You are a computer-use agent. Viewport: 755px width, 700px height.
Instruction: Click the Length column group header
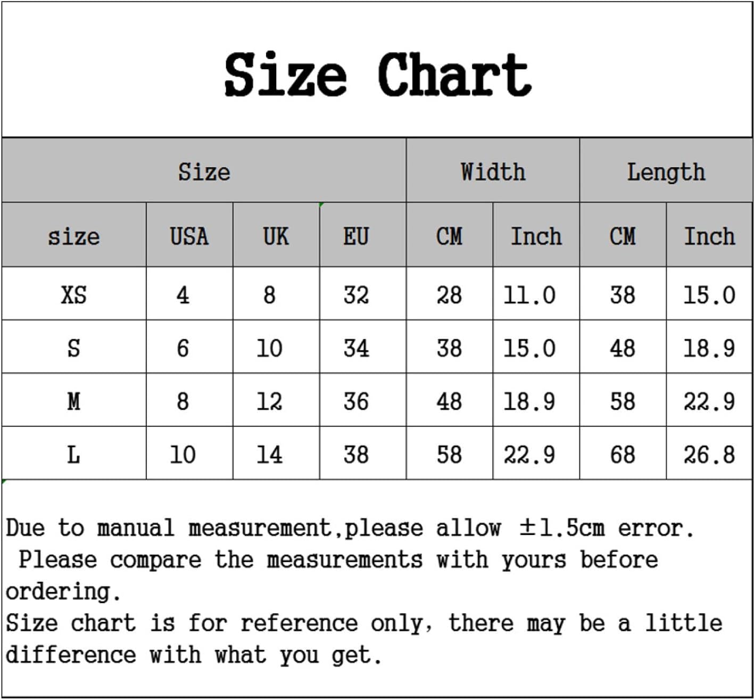click(x=666, y=171)
